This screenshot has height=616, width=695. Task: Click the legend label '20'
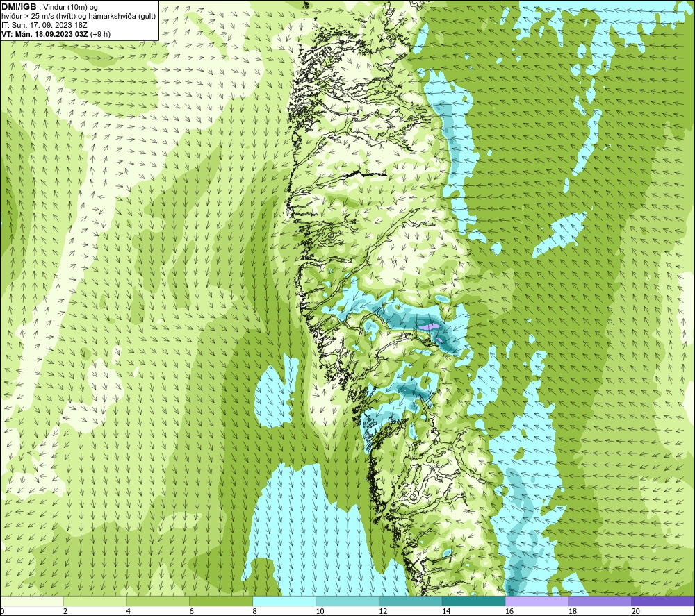(636, 612)
